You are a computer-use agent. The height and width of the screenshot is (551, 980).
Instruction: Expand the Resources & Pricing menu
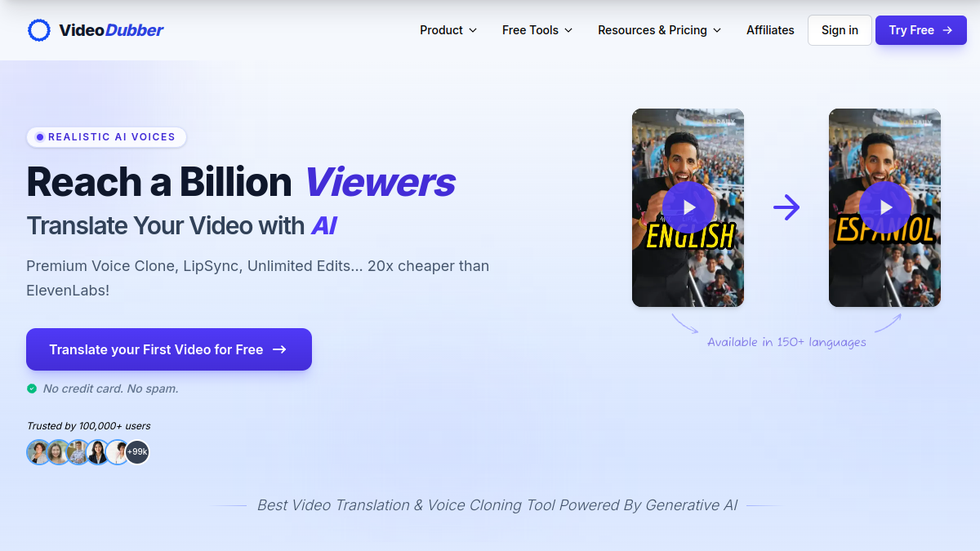(660, 30)
